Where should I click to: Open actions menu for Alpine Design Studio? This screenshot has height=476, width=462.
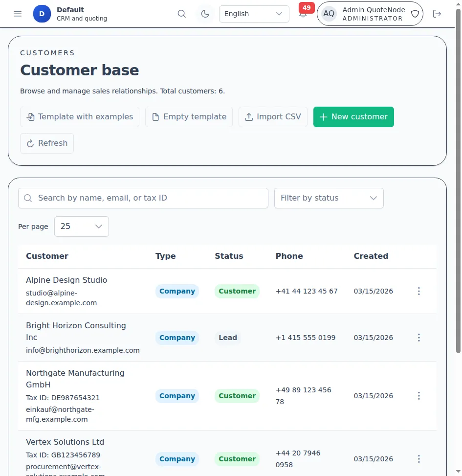pyautogui.click(x=418, y=291)
